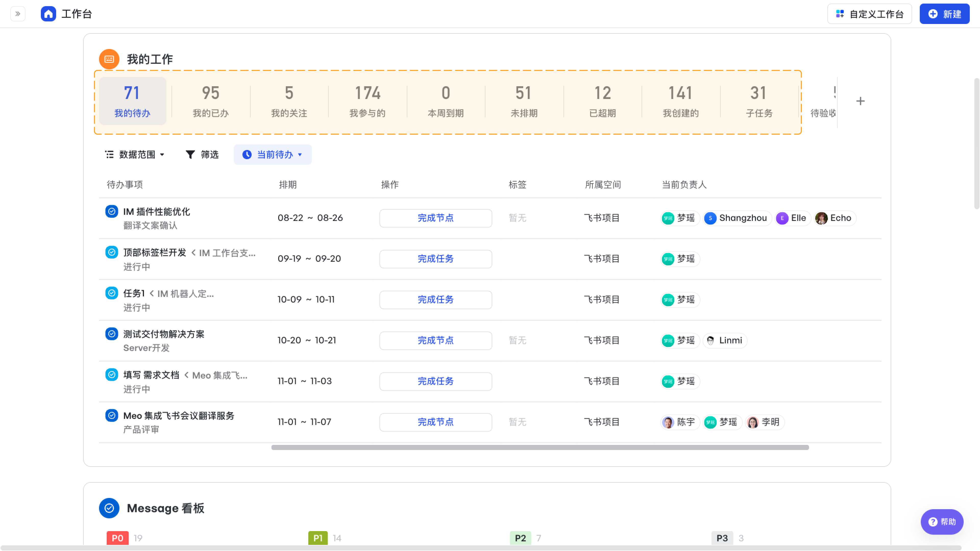Toggle the status icon for 测试交付物解决方案

tap(112, 334)
